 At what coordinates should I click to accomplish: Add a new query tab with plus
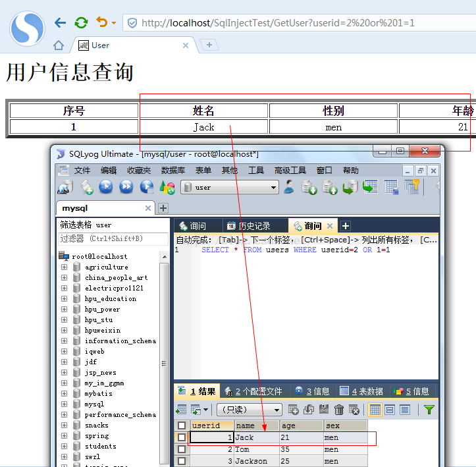point(346,226)
